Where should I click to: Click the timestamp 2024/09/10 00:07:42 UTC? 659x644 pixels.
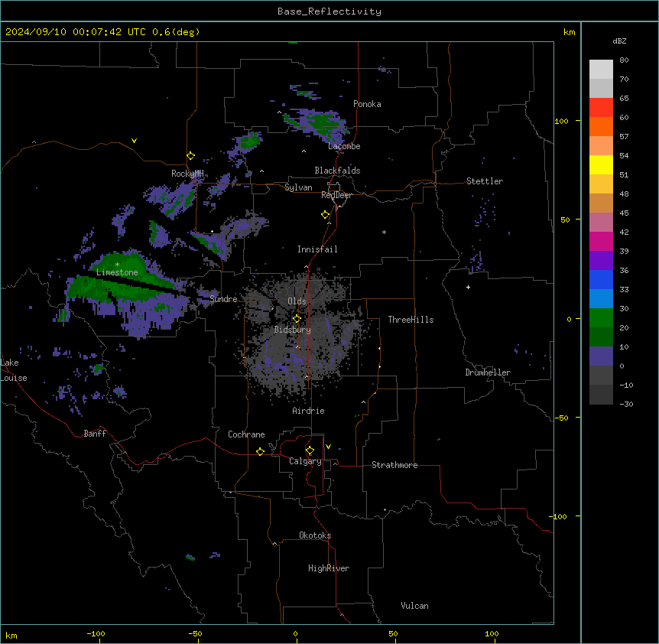[75, 32]
